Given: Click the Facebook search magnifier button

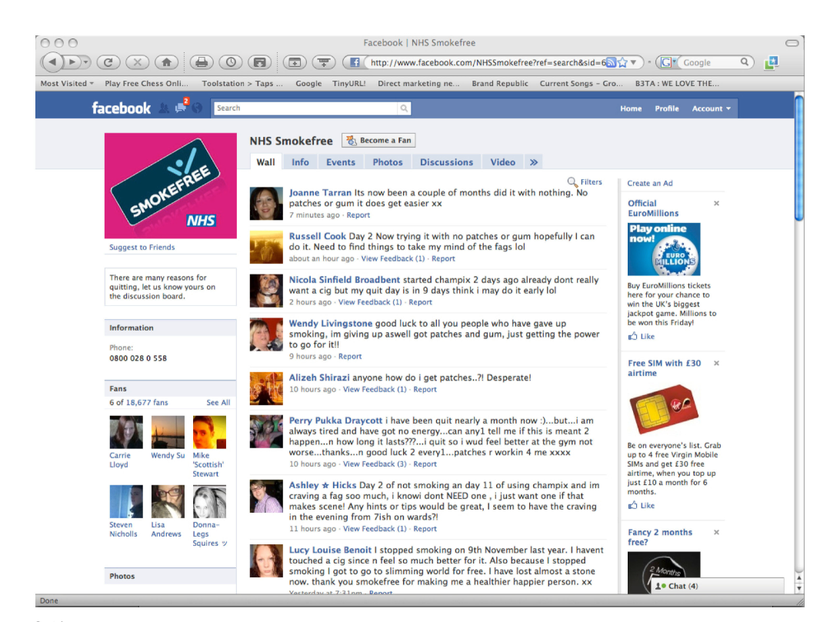Looking at the screenshot, I should pyautogui.click(x=404, y=108).
